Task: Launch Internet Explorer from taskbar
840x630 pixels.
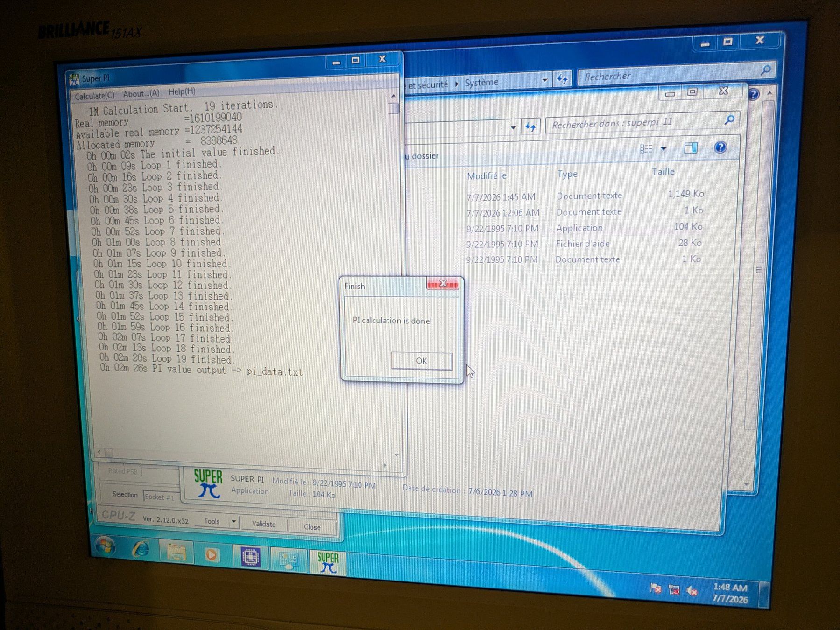Action: click(141, 549)
